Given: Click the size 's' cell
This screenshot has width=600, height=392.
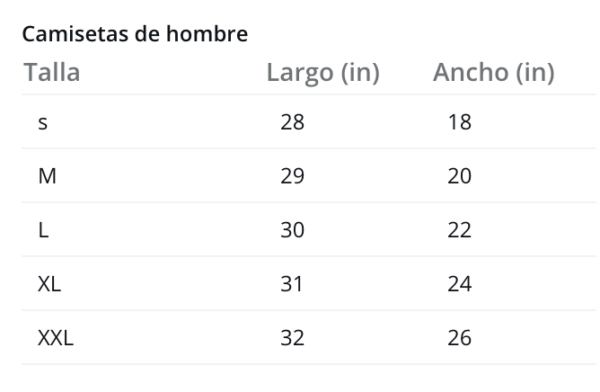Looking at the screenshot, I should click(x=43, y=122).
